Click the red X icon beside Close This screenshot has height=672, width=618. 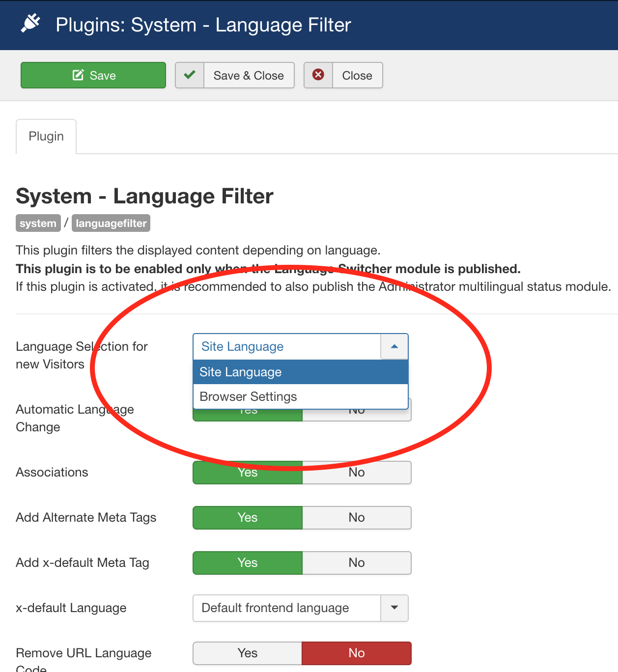[318, 75]
